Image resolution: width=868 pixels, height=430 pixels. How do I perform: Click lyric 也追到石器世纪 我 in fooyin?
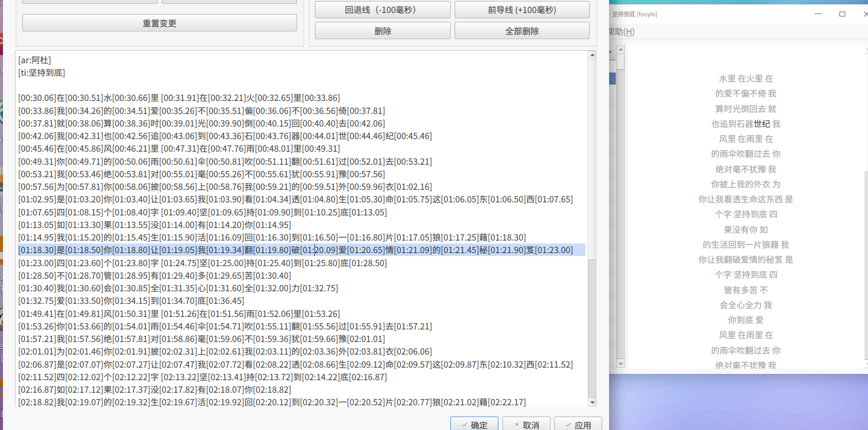746,124
